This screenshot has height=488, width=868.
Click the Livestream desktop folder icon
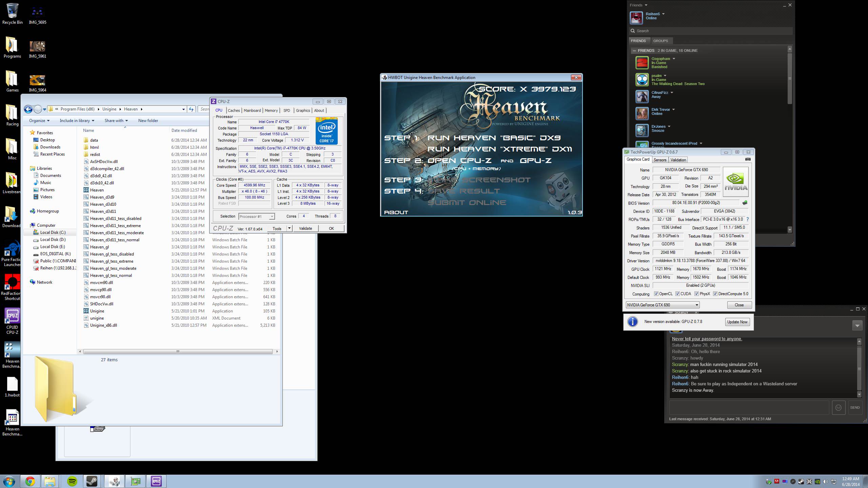pyautogui.click(x=12, y=183)
